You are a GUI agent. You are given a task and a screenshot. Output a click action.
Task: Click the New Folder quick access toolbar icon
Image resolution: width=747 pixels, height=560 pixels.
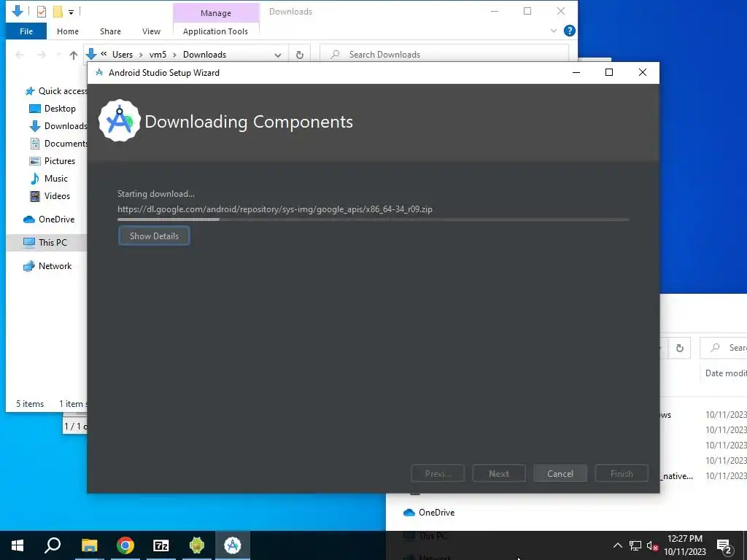(x=58, y=12)
